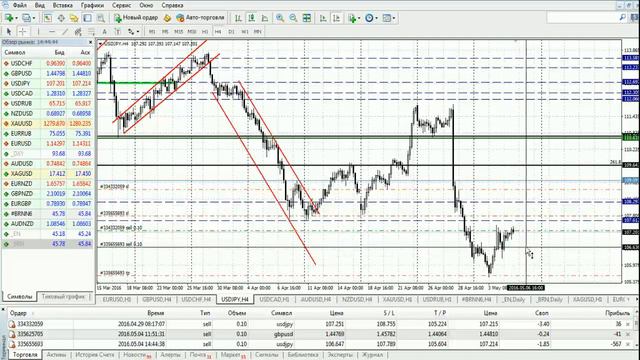Close order 334332059 with its X
The image size is (640, 360).
(x=628, y=324)
